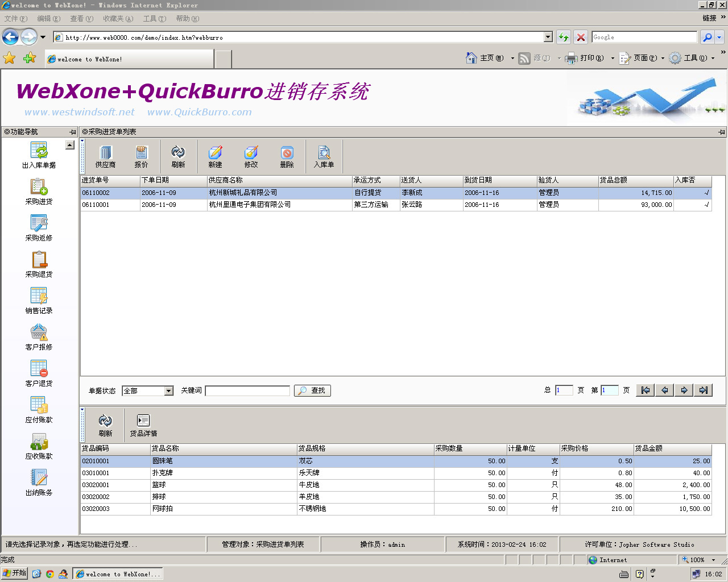Go to first page of results
The width and height of the screenshot is (728, 582).
[x=646, y=390]
